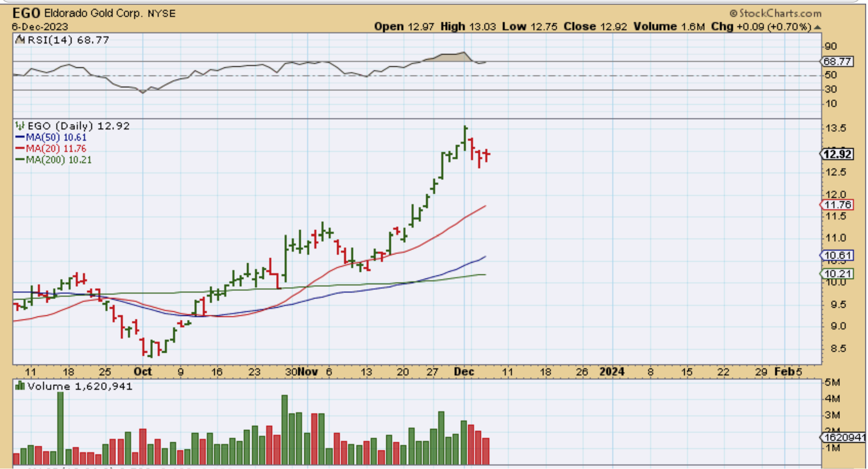Click the 11.0 price axis label
This screenshot has width=868, height=469.
coord(836,238)
